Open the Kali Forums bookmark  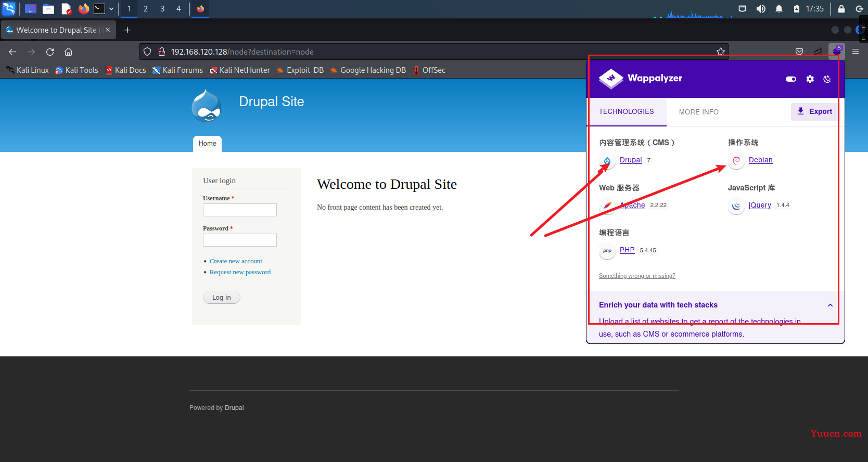coord(177,70)
